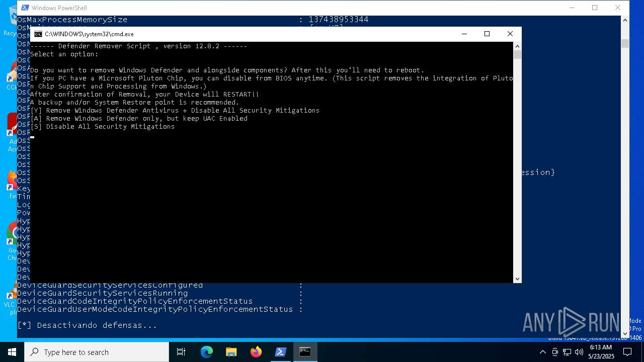
Task: Click 'DeviceGuardCodeIntegrityPolicyEnforcementStatus' in PowerShell
Action: (135, 301)
